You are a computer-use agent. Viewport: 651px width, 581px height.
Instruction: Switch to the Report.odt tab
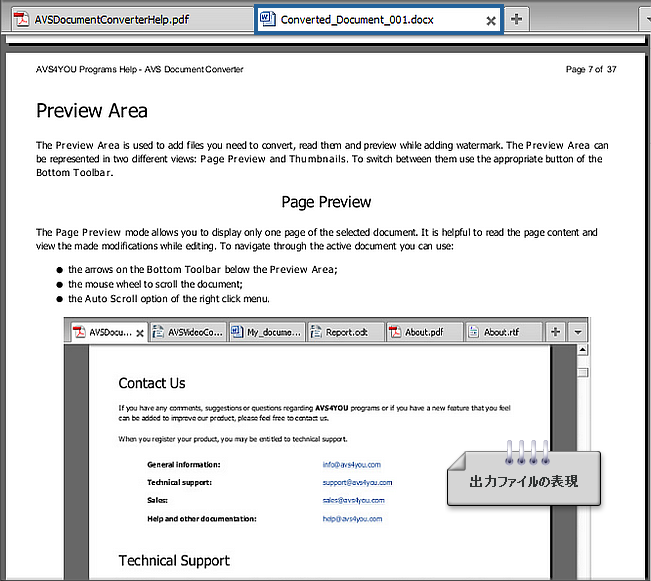[x=346, y=332]
